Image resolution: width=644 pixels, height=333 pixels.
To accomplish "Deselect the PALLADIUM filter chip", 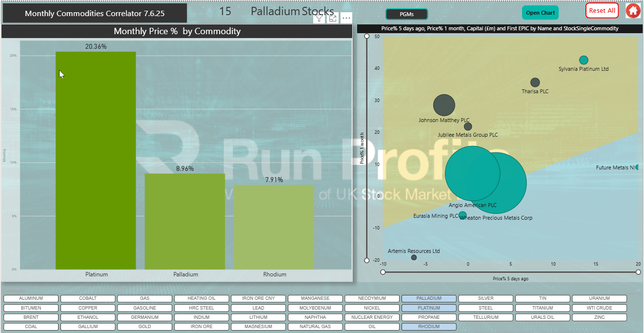I will pyautogui.click(x=429, y=298).
